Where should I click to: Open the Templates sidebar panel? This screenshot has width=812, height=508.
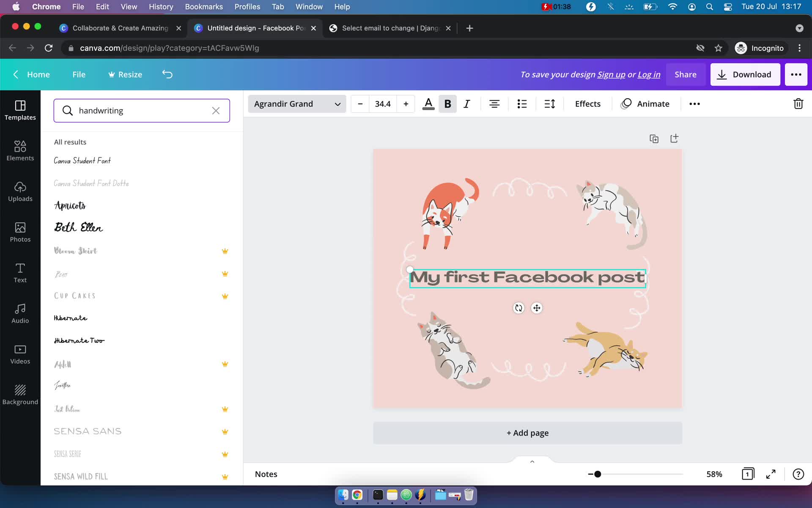pos(20,110)
